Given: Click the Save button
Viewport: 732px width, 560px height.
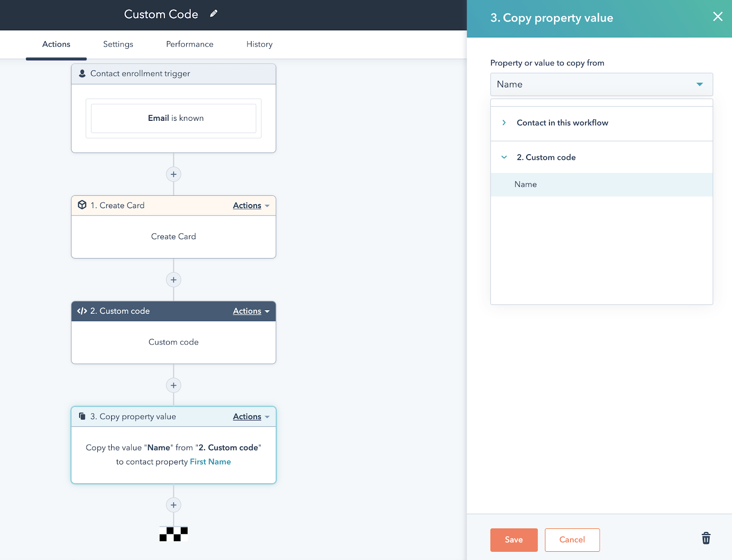Looking at the screenshot, I should coord(513,540).
